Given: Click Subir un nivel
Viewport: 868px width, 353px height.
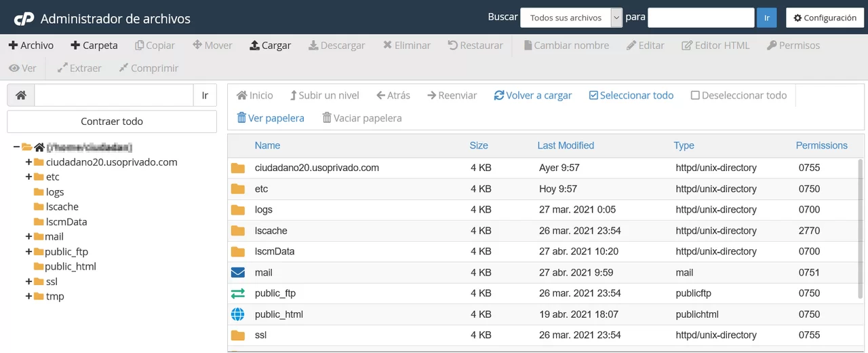Looking at the screenshot, I should point(325,96).
